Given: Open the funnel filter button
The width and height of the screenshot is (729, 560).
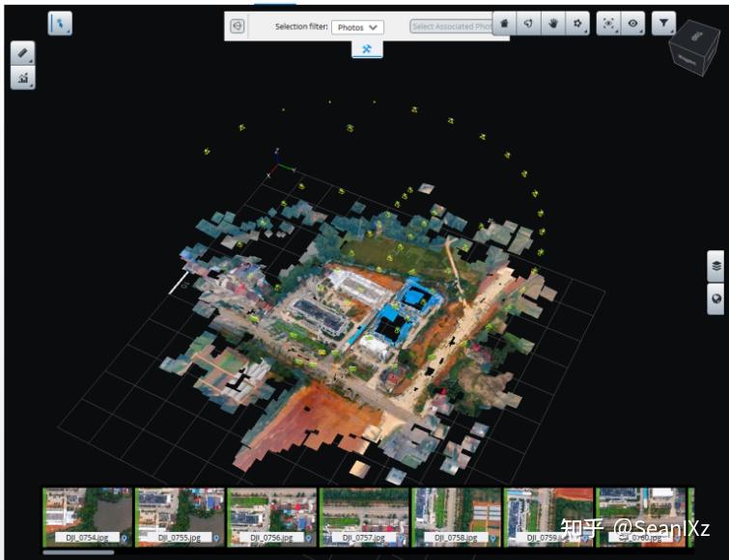Looking at the screenshot, I should click(663, 23).
